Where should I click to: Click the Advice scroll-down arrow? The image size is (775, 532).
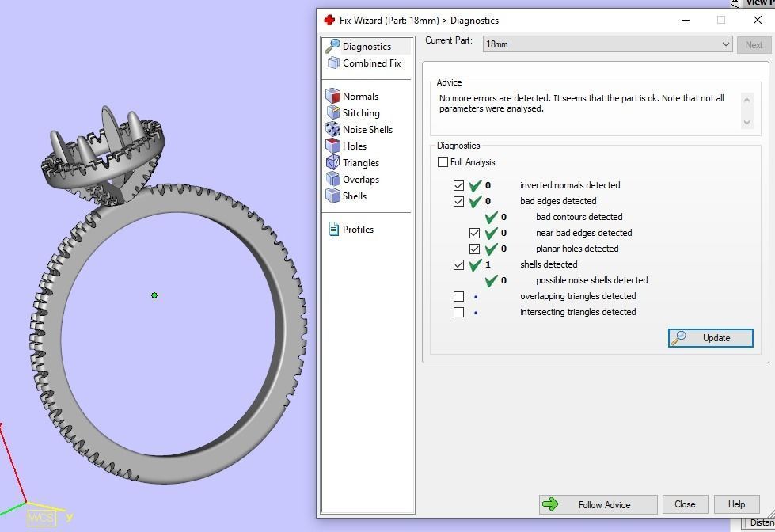click(746, 122)
